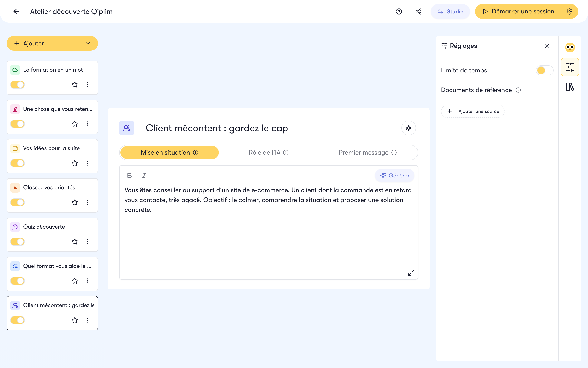Open the Ajouter dropdown menu

52,43
